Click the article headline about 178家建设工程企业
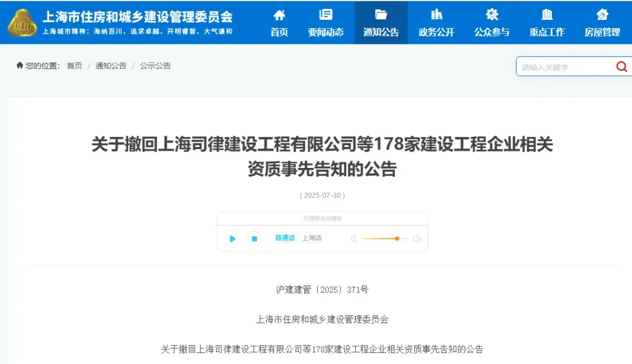 click(322, 156)
